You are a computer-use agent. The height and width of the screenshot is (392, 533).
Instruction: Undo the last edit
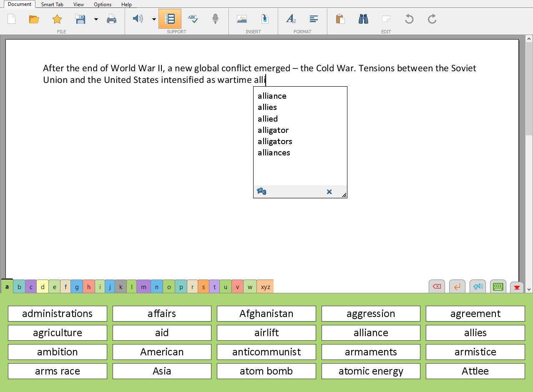click(x=409, y=19)
